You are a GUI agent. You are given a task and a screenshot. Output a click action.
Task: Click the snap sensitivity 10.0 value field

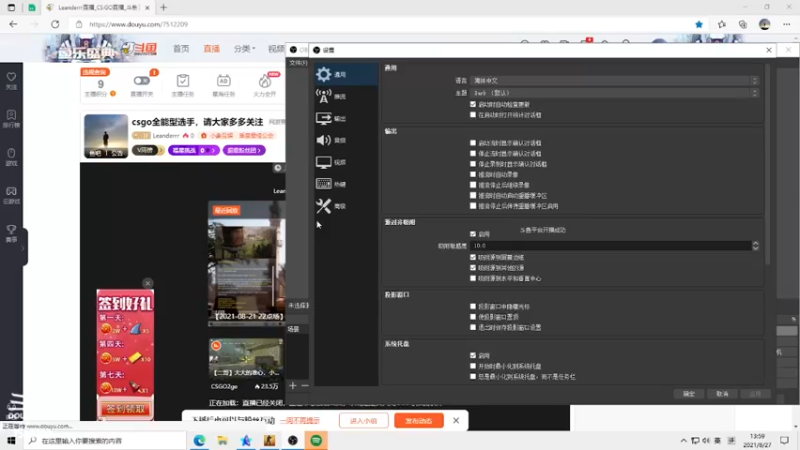click(x=610, y=245)
